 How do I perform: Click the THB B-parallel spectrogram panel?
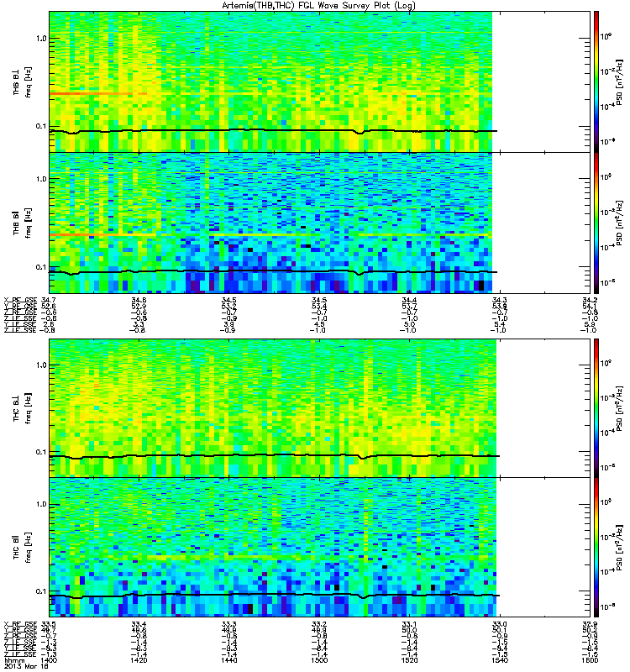pos(319,223)
